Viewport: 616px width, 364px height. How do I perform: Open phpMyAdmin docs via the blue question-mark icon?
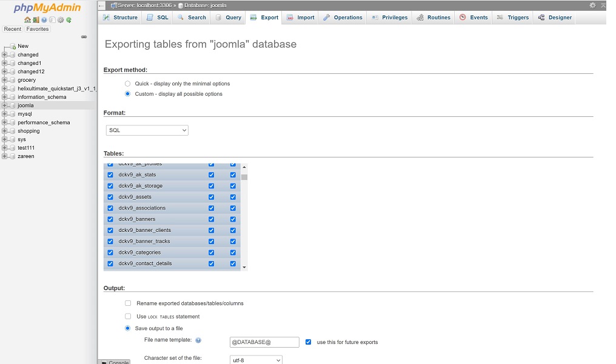44,19
